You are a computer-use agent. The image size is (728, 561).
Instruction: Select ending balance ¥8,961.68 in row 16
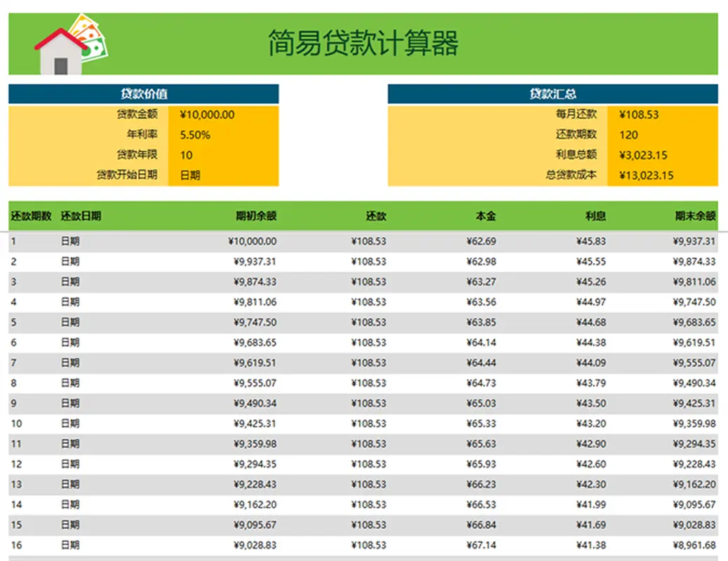(x=694, y=546)
